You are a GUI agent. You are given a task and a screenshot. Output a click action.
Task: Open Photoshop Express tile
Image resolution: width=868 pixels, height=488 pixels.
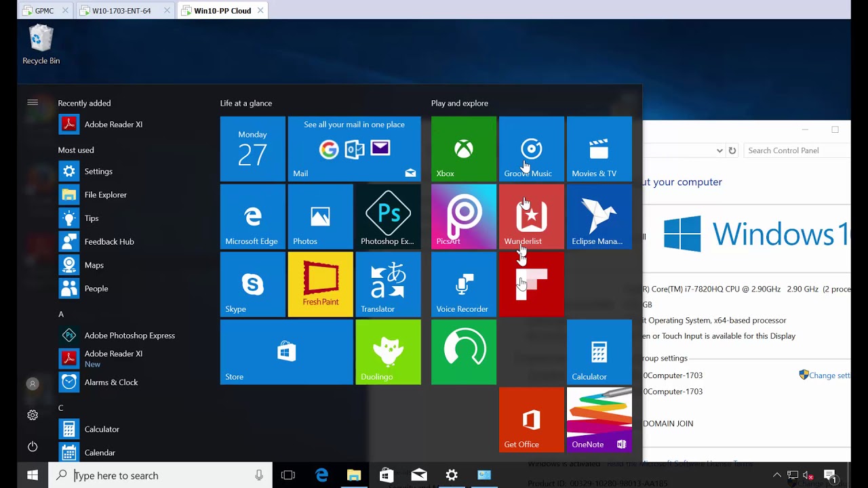pyautogui.click(x=389, y=217)
